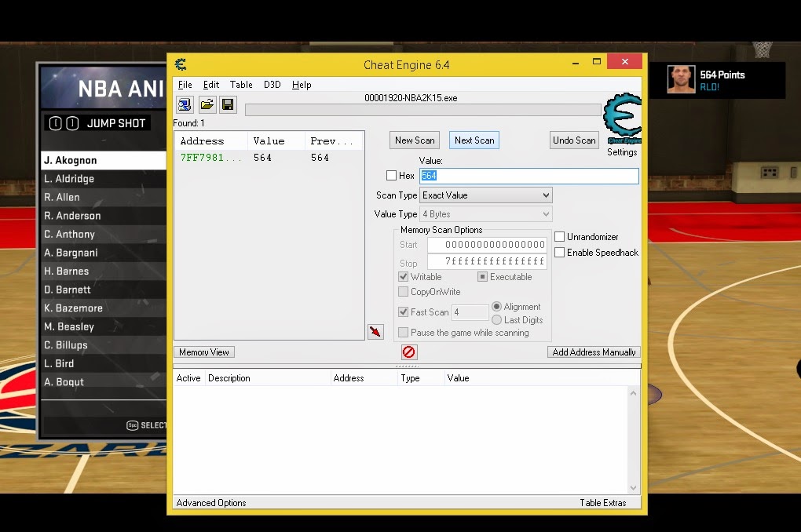Viewport: 801px width, 532px height.
Task: Click JUMP SHOT category header in game
Action: point(97,123)
